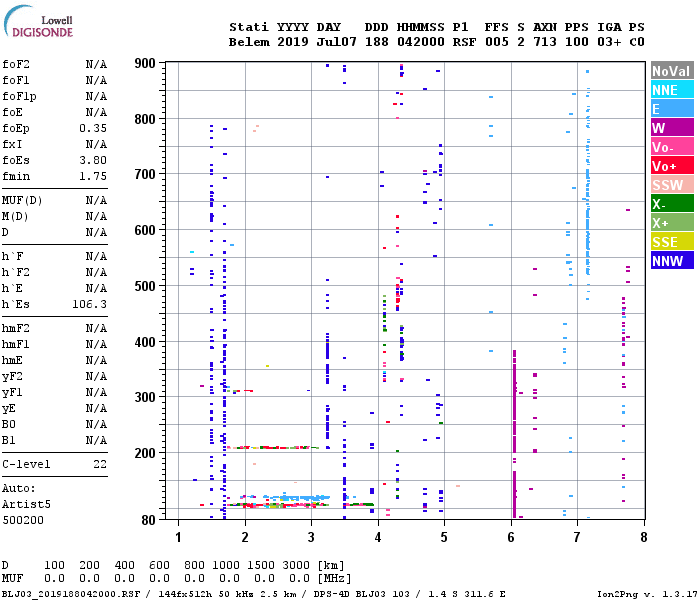This screenshot has height=600, width=700.
Task: Click the foF2 parameter label
Action: click(16, 64)
